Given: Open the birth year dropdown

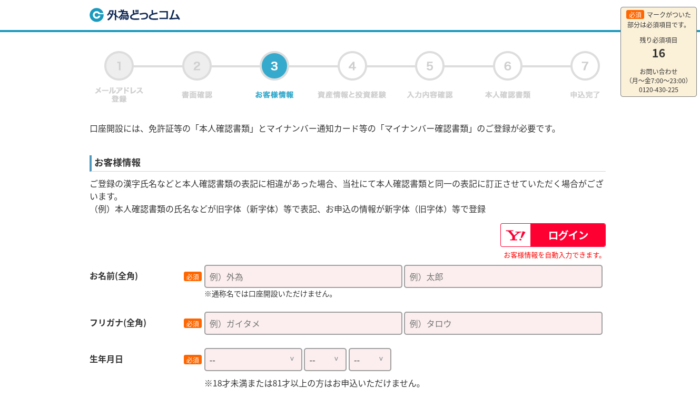Looking at the screenshot, I should click(x=253, y=360).
